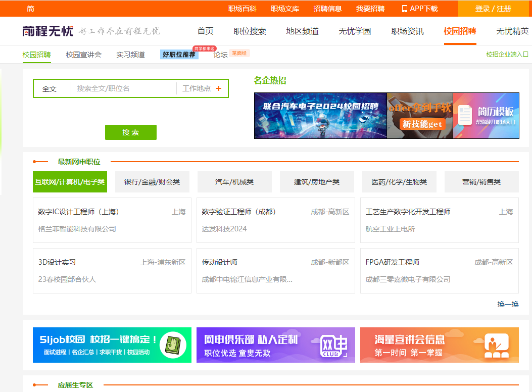
Task: Go to 首页 in the main navigation
Action: pos(206,31)
